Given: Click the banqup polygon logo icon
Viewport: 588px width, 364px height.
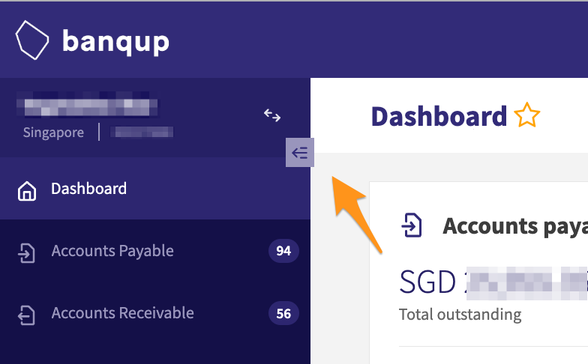Looking at the screenshot, I should pyautogui.click(x=31, y=40).
